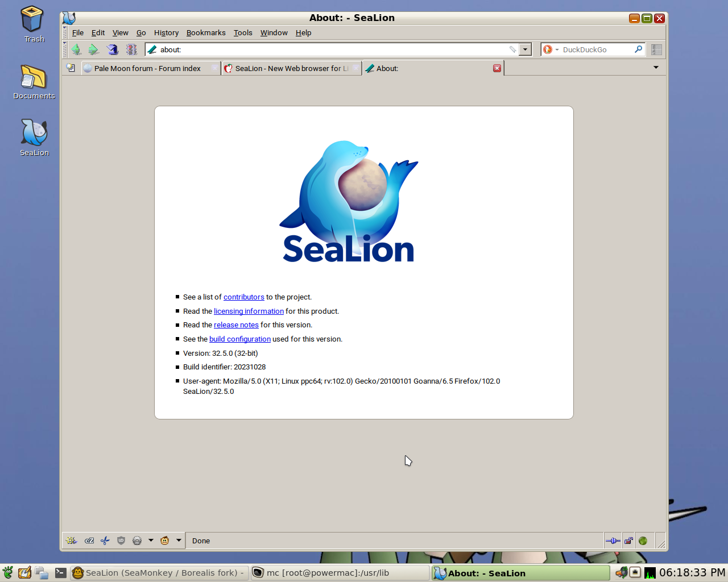Click the About: - SeaLion taskbar button
728x582 pixels.
520,573
